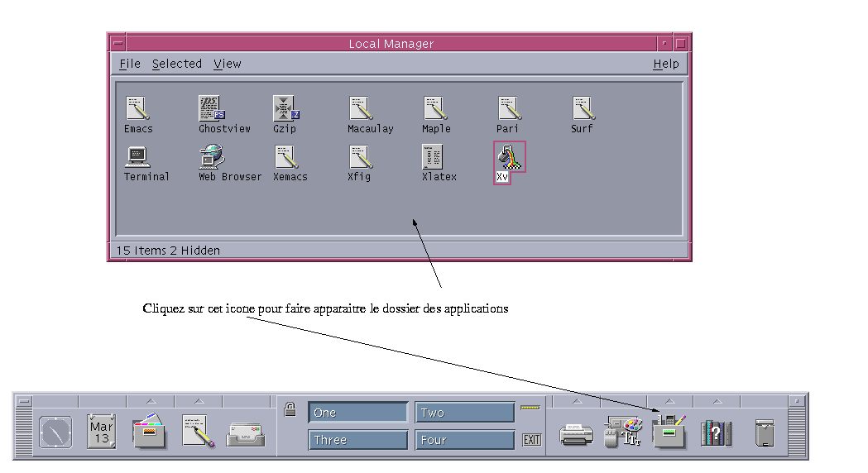
Task: Launch the Text Editor pencil-and-note icon
Action: point(199,431)
